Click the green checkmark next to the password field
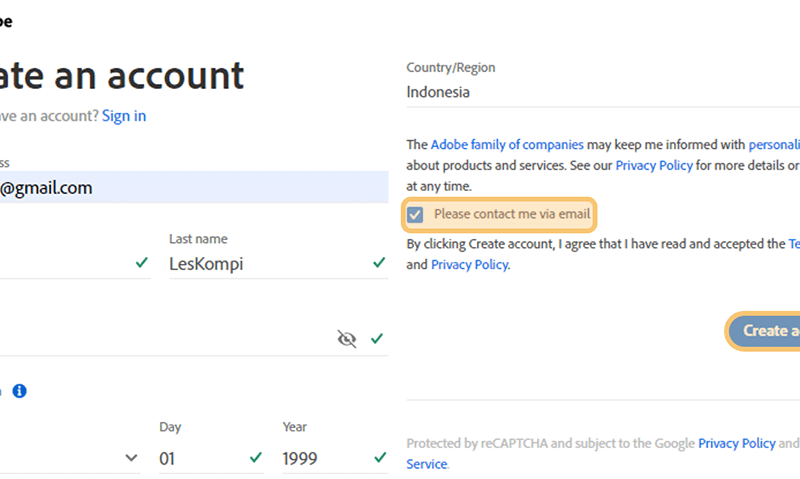Viewport: 800px width, 479px height. click(x=377, y=338)
